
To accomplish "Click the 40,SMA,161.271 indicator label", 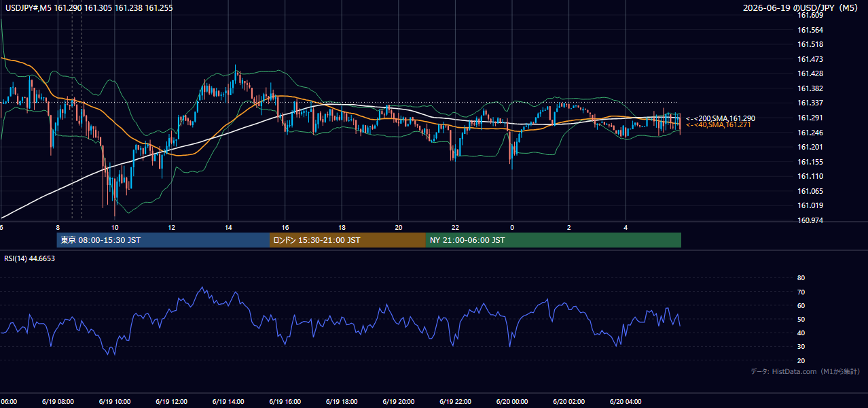I will click(x=718, y=125).
